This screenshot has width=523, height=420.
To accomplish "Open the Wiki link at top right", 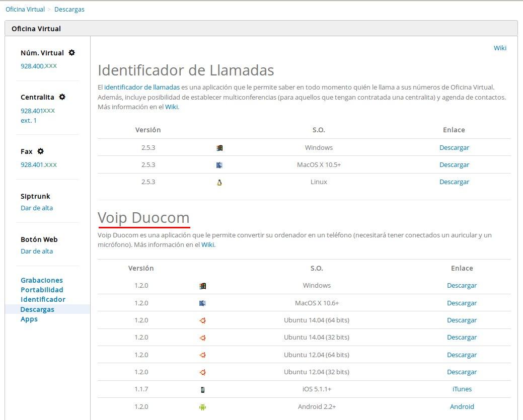I will 500,48.
